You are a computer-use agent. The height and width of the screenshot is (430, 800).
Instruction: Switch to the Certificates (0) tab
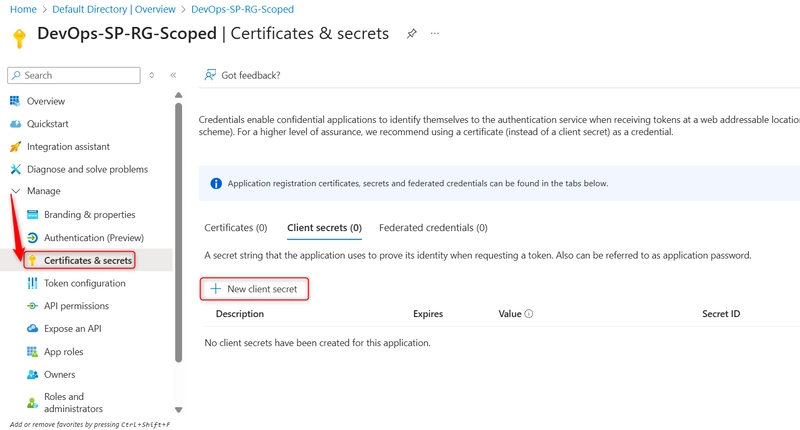[x=236, y=227]
